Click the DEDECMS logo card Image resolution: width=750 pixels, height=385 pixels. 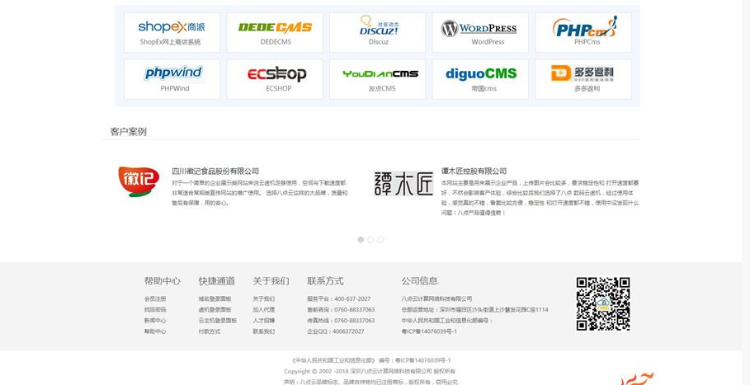[275, 33]
